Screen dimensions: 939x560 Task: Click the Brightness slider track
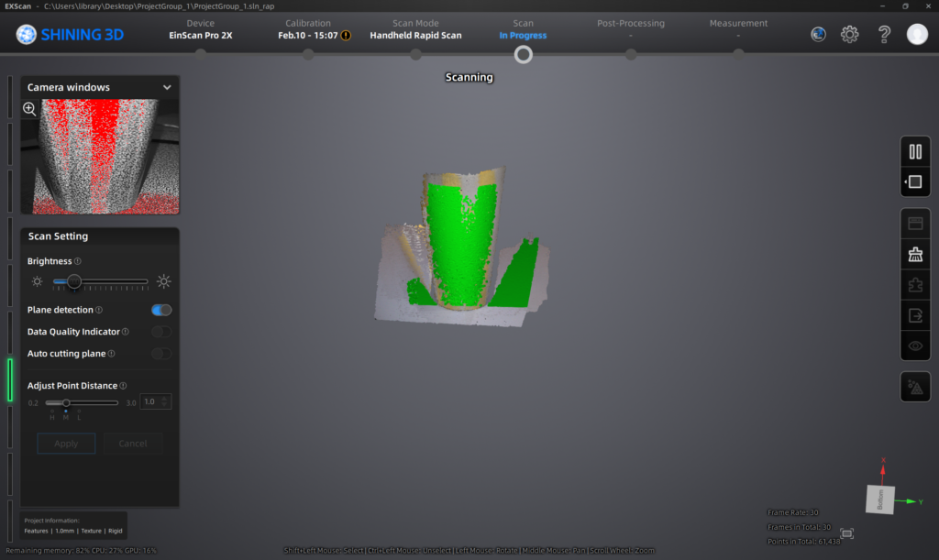(110, 281)
